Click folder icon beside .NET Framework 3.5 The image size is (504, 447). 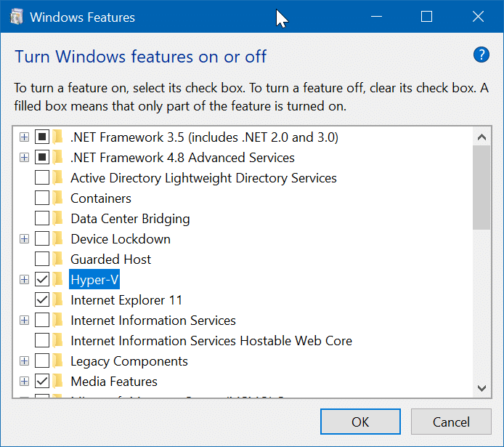point(58,137)
